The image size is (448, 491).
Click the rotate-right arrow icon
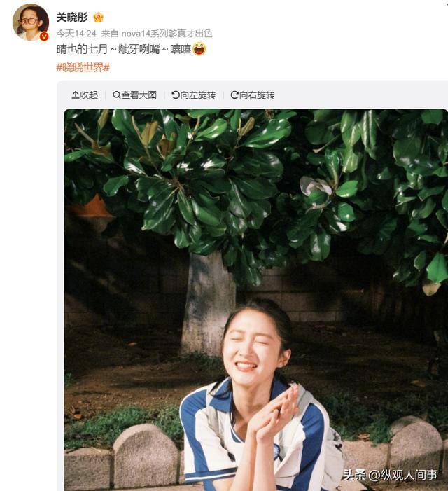[x=234, y=95]
